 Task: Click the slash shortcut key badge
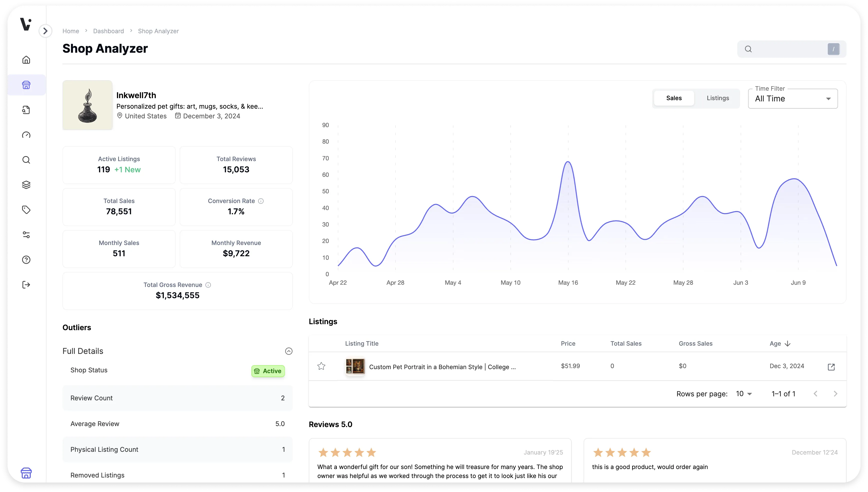coord(834,49)
